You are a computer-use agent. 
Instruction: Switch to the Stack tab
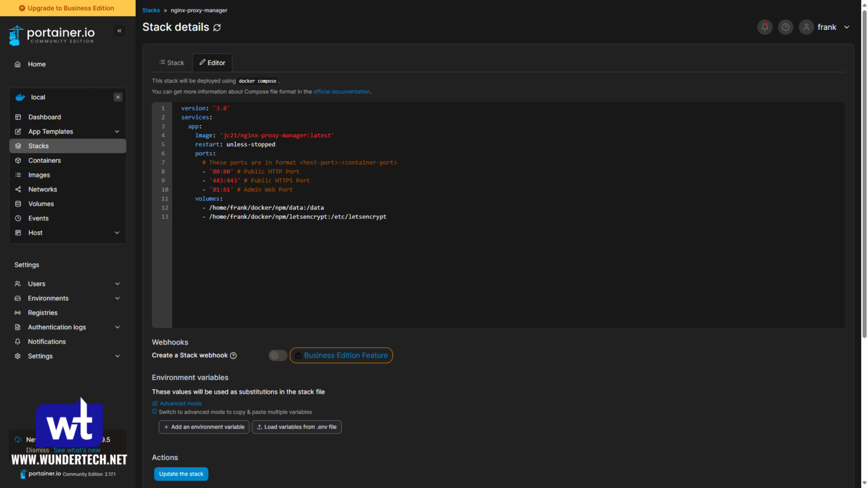(x=172, y=63)
